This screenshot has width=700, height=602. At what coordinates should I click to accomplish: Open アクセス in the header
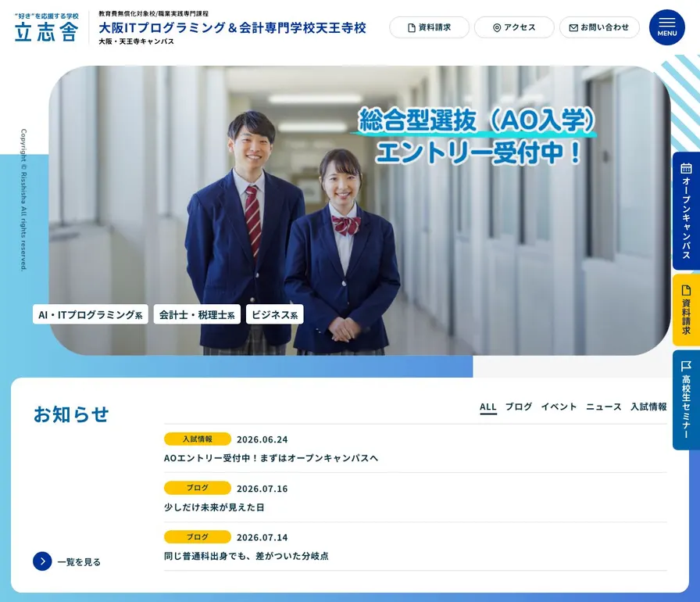click(x=514, y=27)
